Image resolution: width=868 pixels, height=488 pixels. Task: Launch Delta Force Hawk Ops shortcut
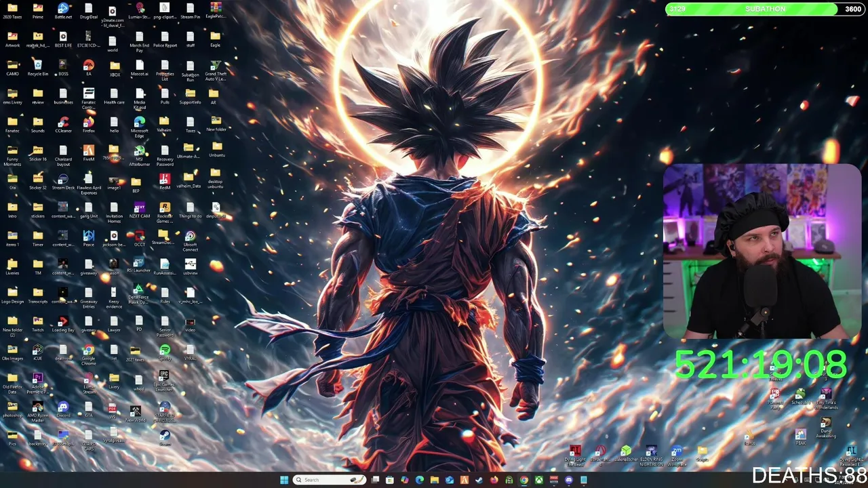coord(138,294)
